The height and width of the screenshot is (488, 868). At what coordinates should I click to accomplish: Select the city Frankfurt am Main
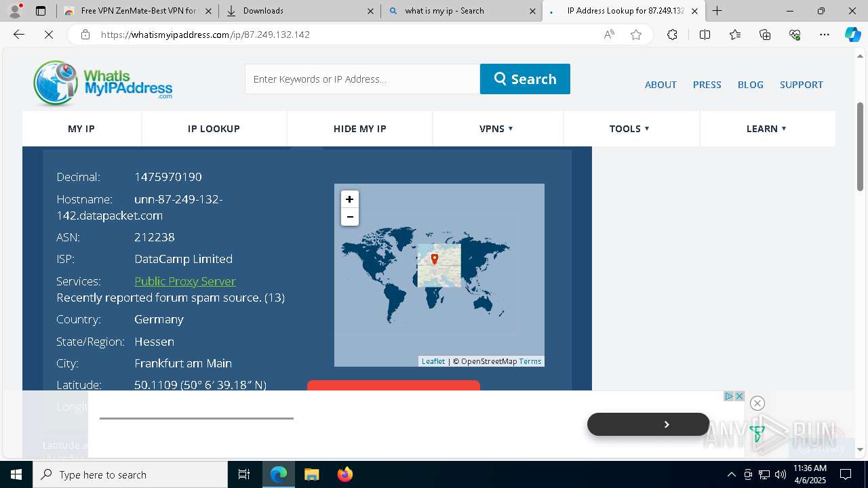183,363
